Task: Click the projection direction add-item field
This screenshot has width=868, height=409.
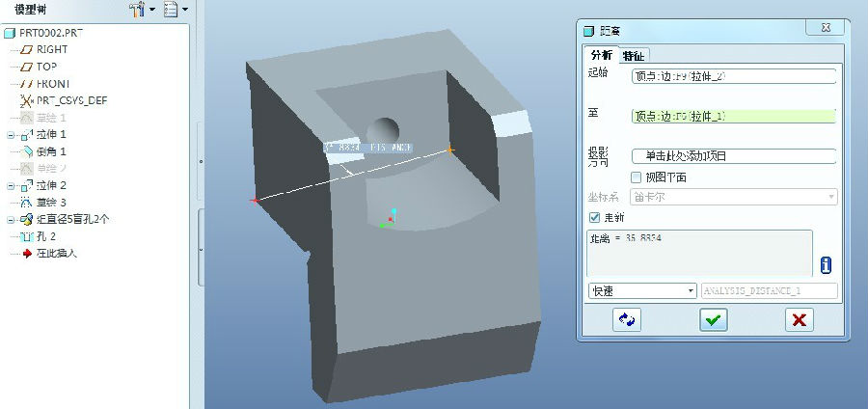Action: 733,156
